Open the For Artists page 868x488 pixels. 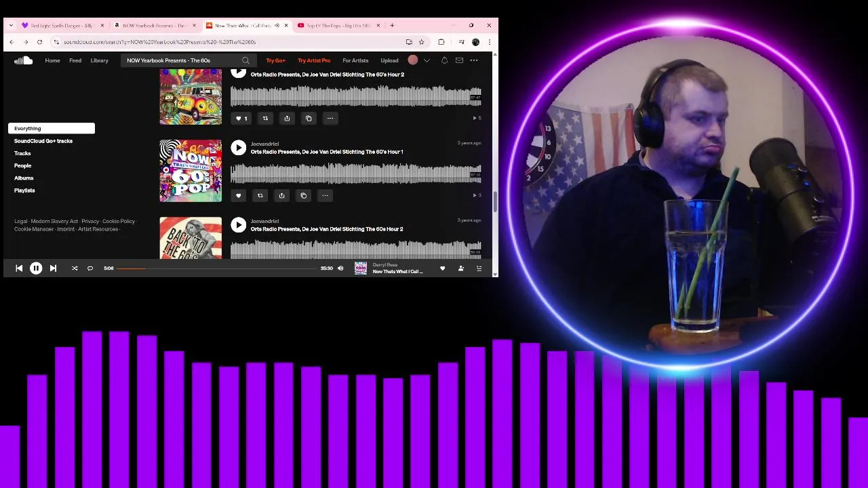[x=355, y=60]
